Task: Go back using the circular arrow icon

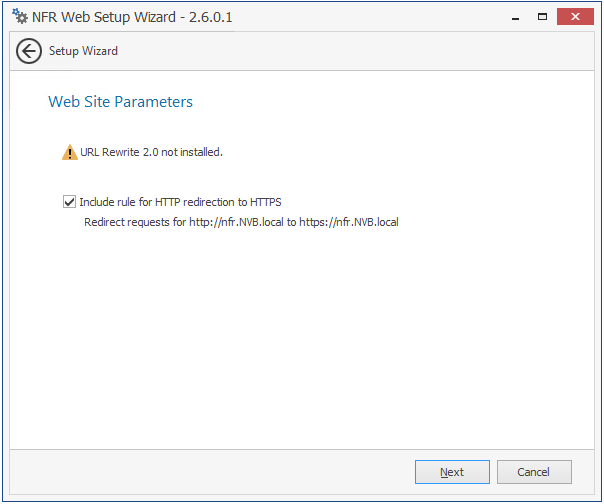Action: coord(29,51)
